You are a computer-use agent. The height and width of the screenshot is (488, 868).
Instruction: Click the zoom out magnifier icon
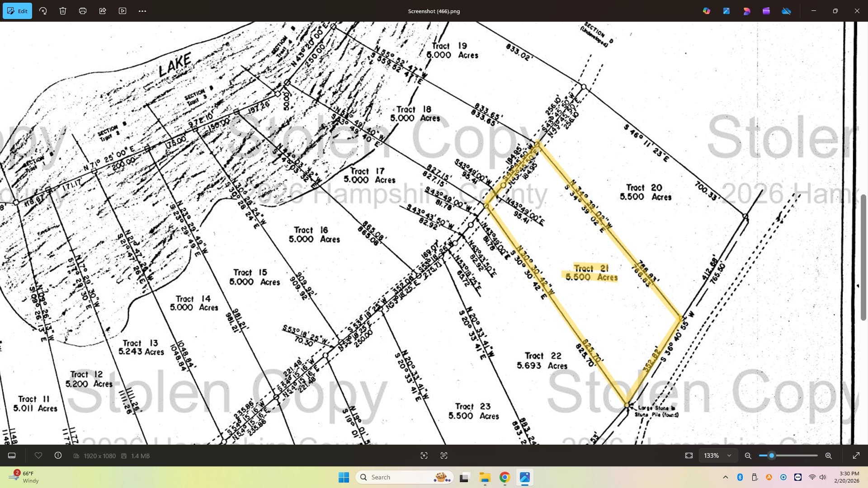tap(748, 455)
